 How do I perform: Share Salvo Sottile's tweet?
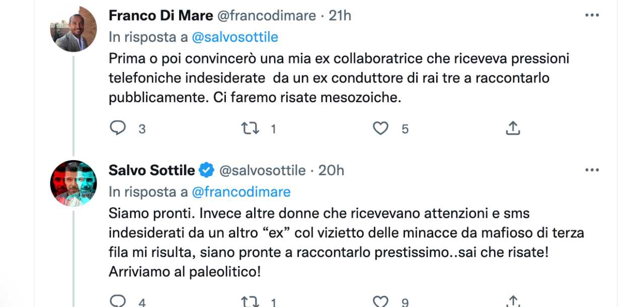pyautogui.click(x=512, y=301)
